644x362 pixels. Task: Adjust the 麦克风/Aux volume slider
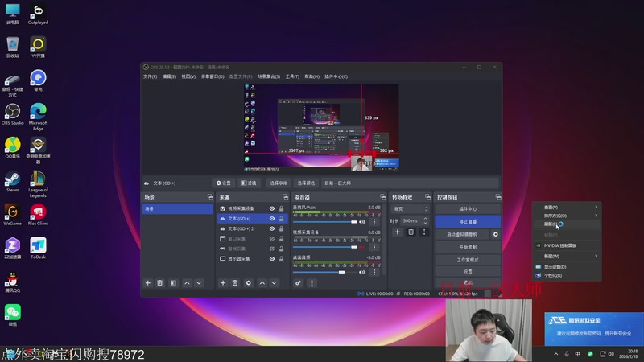point(325,222)
